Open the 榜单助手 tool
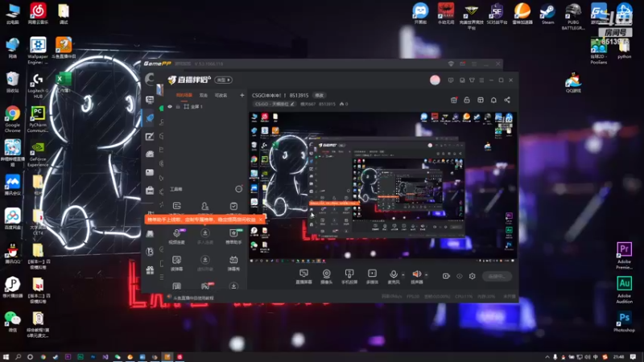The image size is (644, 362). pos(233,237)
